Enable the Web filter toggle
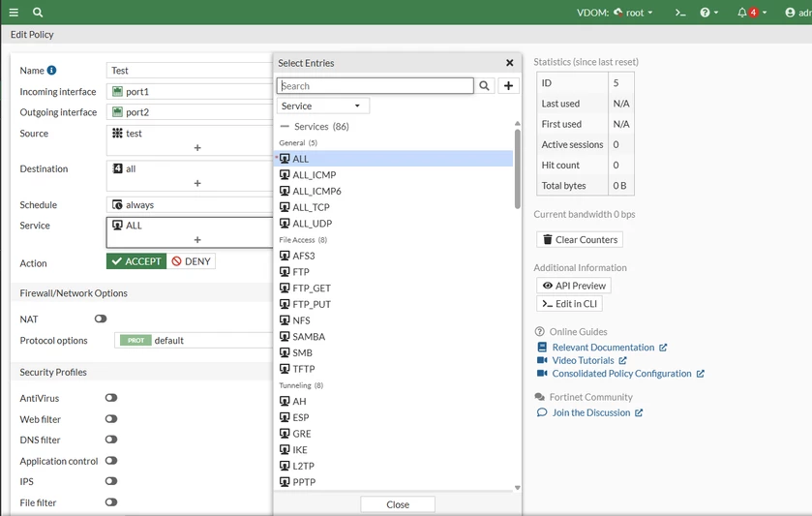The image size is (812, 516). pyautogui.click(x=111, y=418)
